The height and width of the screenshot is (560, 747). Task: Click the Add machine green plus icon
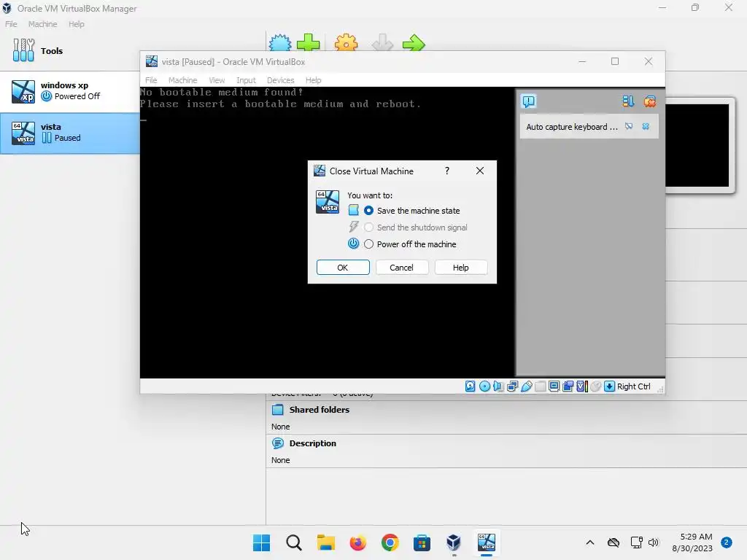pos(309,43)
